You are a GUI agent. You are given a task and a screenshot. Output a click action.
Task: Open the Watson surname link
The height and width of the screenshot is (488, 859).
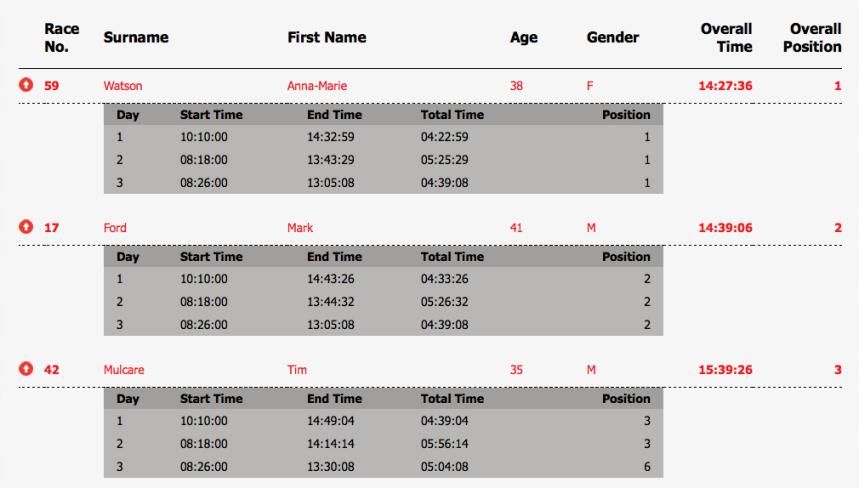click(123, 86)
